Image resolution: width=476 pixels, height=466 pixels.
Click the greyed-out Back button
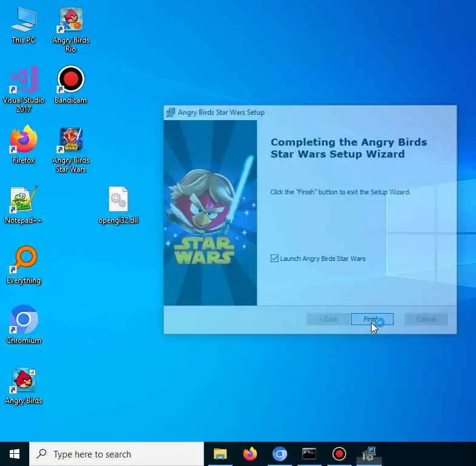click(328, 319)
